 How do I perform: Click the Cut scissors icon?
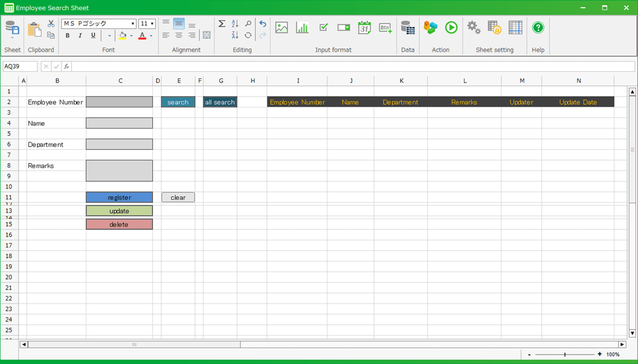point(51,24)
